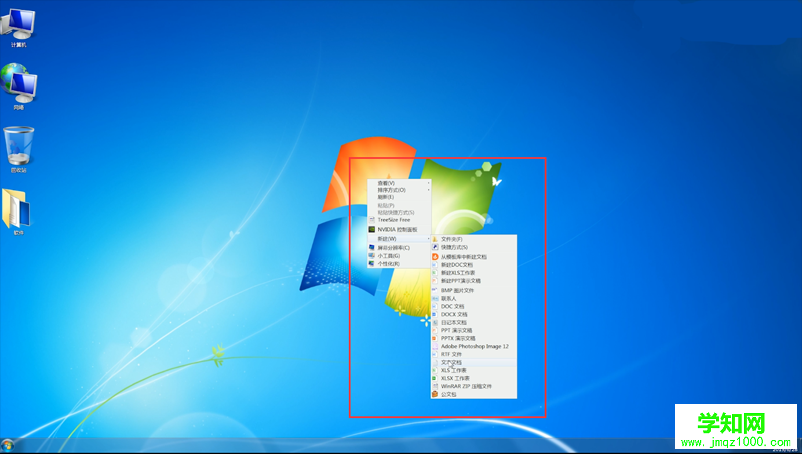802x454 pixels.
Task: Create a new 文本文档 text document
Action: (474, 362)
